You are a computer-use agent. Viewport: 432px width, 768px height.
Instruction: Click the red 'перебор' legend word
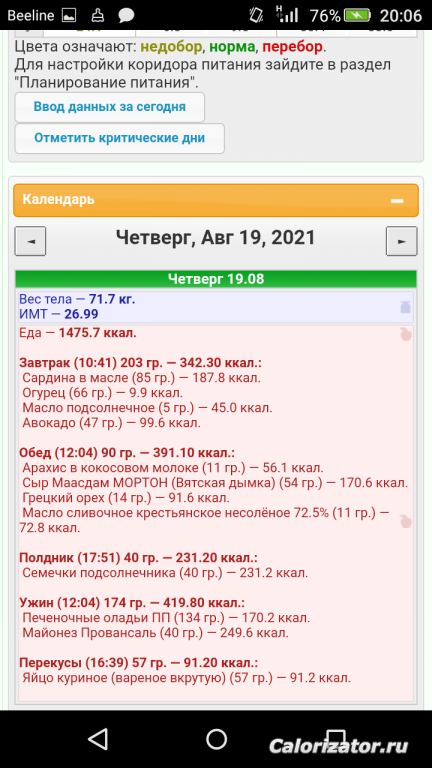(292, 47)
